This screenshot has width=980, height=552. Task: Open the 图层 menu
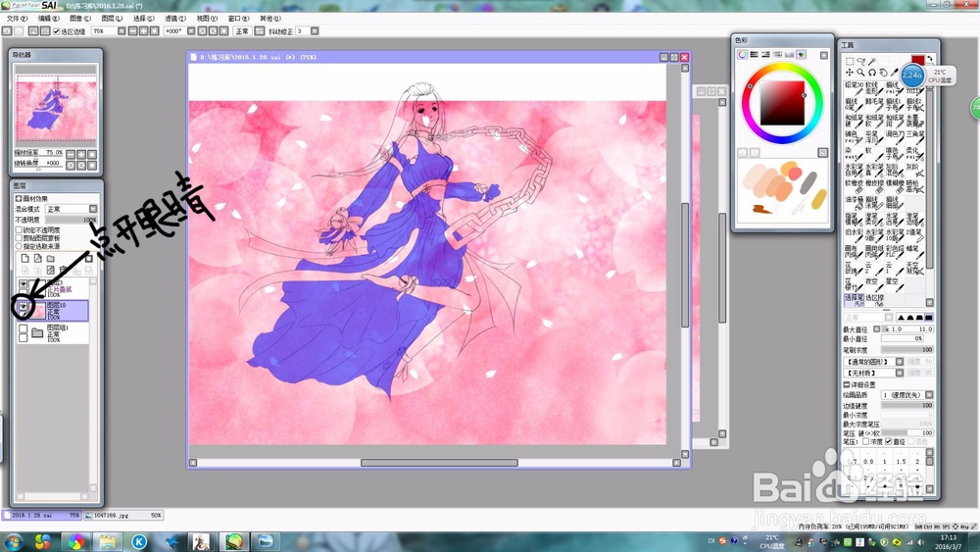(x=112, y=18)
